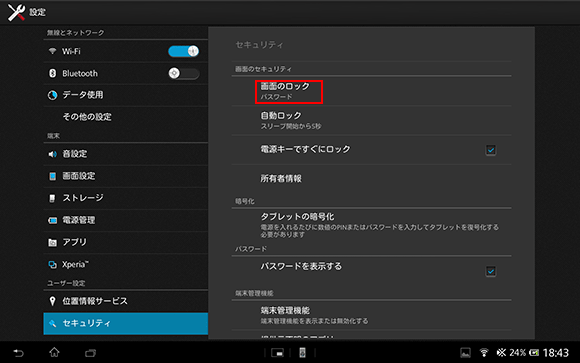580x363 pixels.
Task: Open other settings (その他の設定)
Action: (x=126, y=117)
